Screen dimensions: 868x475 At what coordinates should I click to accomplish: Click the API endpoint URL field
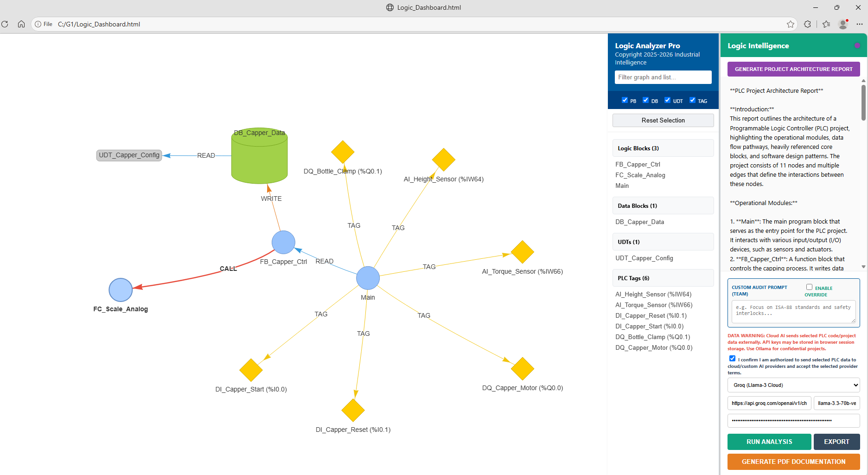tap(769, 403)
